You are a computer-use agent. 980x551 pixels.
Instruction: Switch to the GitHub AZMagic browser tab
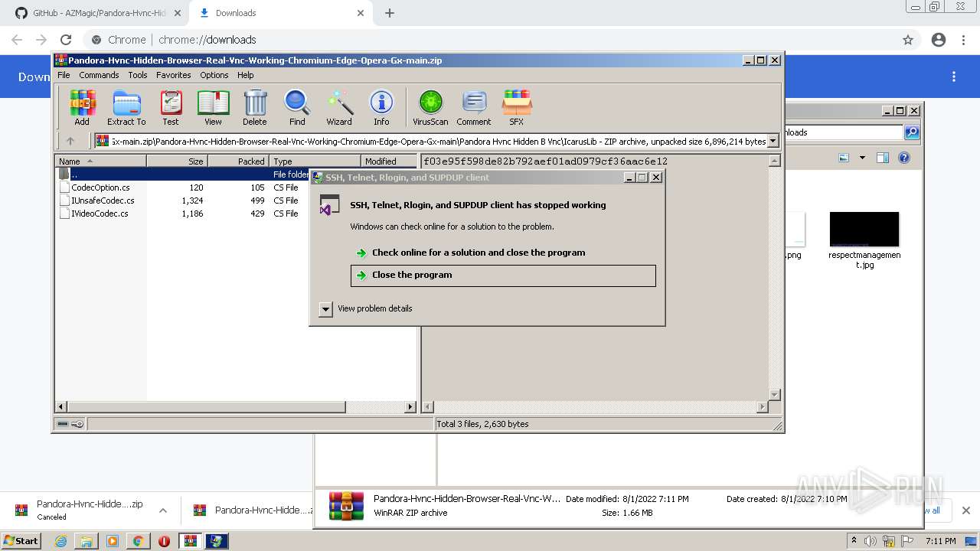click(x=99, y=13)
